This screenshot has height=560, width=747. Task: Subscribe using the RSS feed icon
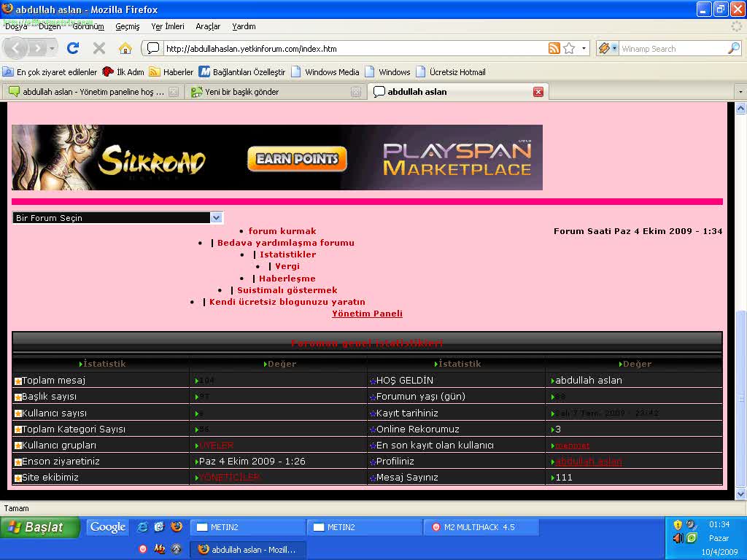point(554,48)
